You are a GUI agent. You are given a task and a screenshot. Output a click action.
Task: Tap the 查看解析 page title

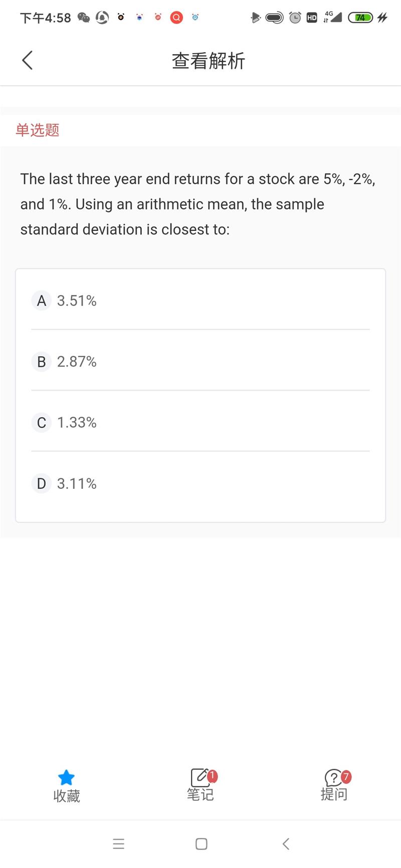[x=209, y=61]
